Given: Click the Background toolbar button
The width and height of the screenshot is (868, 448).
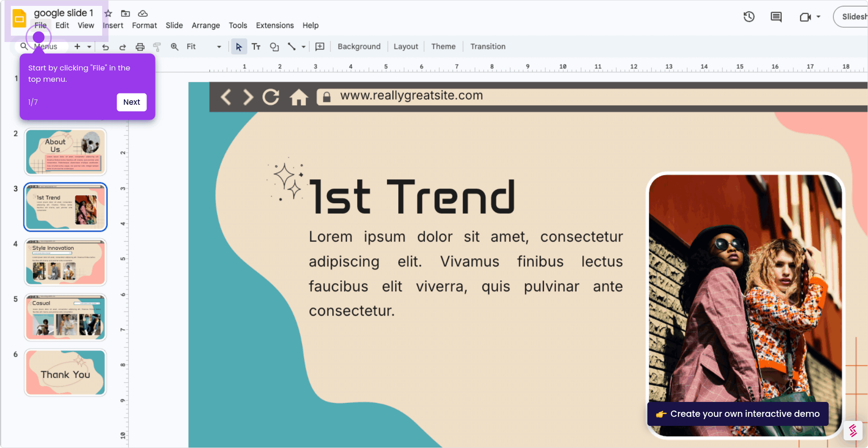Looking at the screenshot, I should click(359, 47).
